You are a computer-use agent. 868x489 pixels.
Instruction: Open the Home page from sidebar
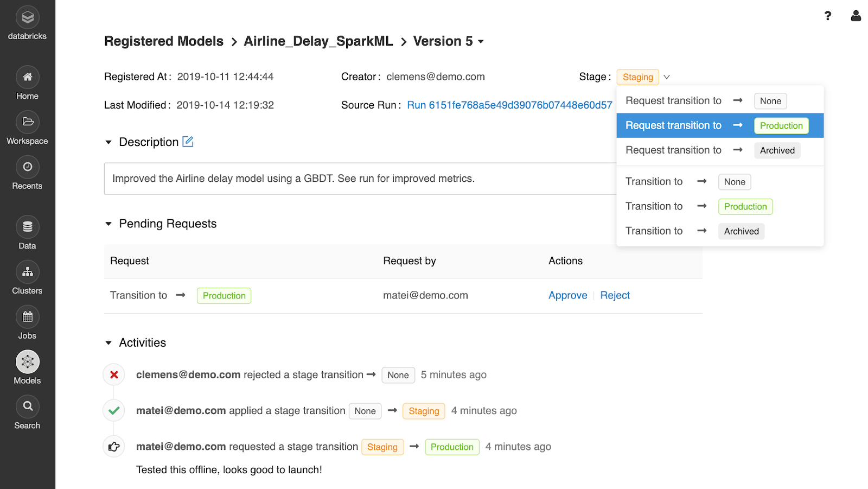[x=27, y=77]
